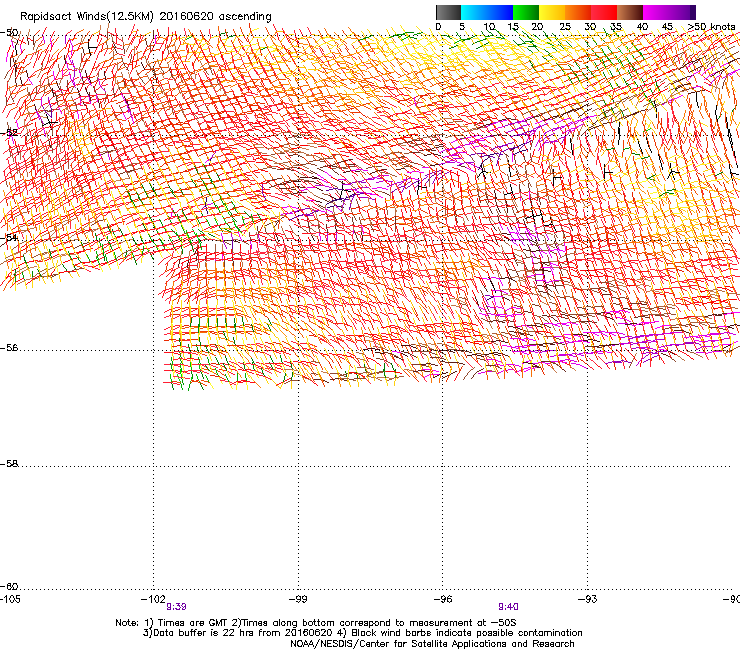
Task: Click the orange 25-30 knots legend segment
Action: (578, 12)
